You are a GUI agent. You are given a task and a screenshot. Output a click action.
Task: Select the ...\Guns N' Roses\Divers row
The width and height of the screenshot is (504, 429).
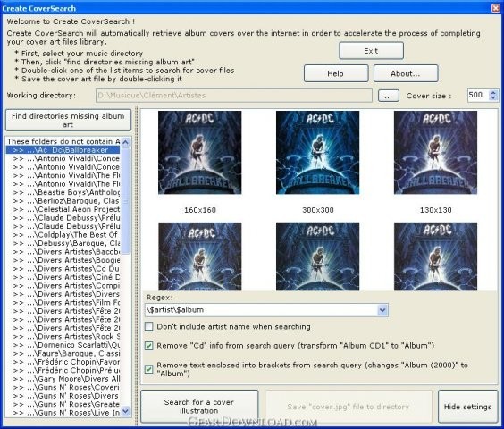click(x=63, y=396)
